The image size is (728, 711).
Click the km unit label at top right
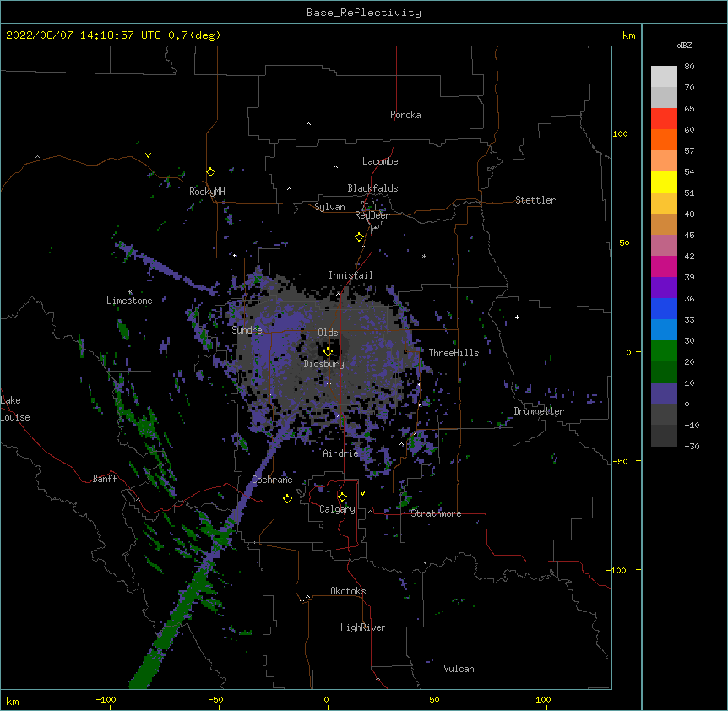tap(629, 35)
